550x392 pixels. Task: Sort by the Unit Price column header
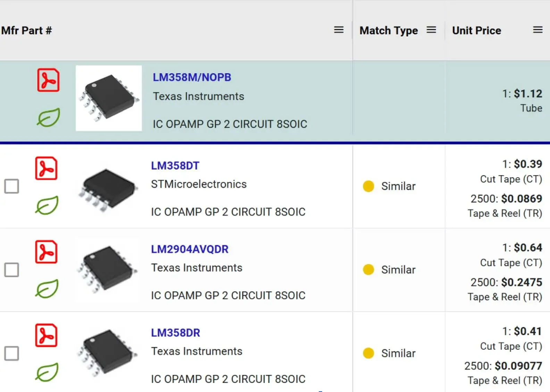tap(476, 31)
